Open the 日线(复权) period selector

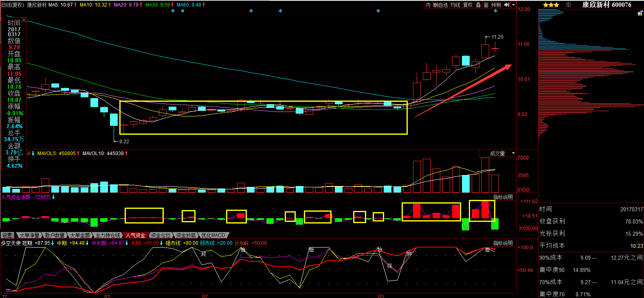[13, 5]
